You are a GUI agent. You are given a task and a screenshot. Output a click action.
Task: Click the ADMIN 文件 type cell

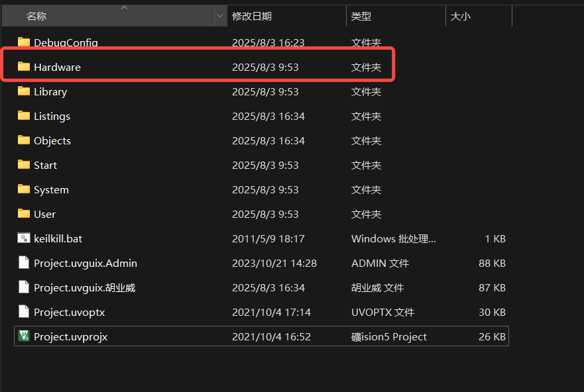point(380,264)
